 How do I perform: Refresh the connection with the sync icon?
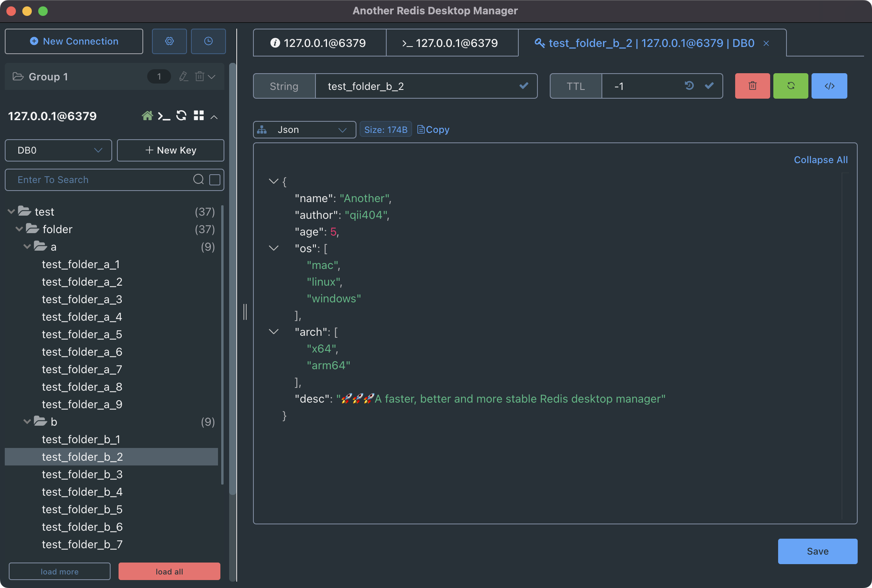tap(181, 116)
